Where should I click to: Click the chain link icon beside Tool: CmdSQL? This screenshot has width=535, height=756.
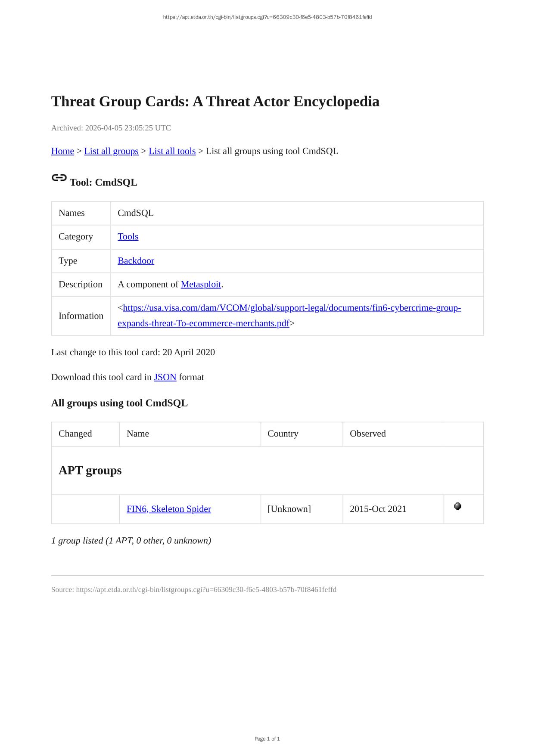[59, 177]
